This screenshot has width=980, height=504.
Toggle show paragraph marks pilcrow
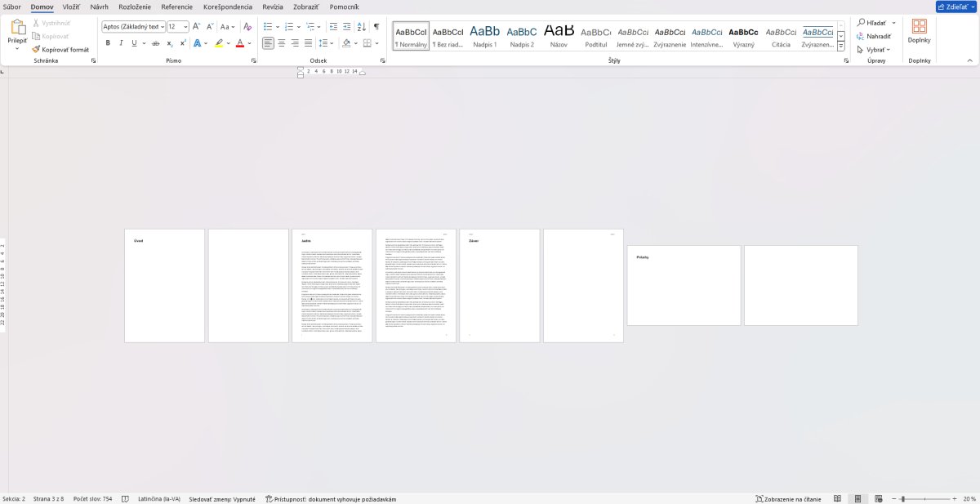(376, 26)
